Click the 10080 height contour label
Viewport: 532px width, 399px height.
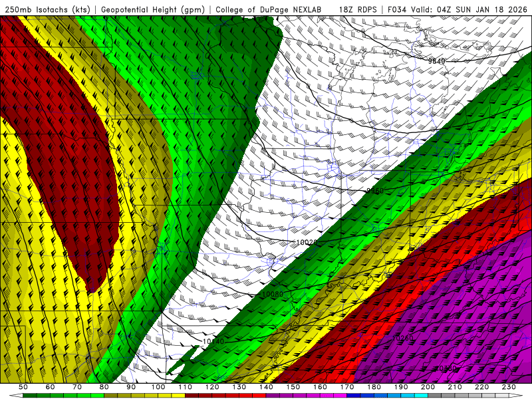[273, 294]
